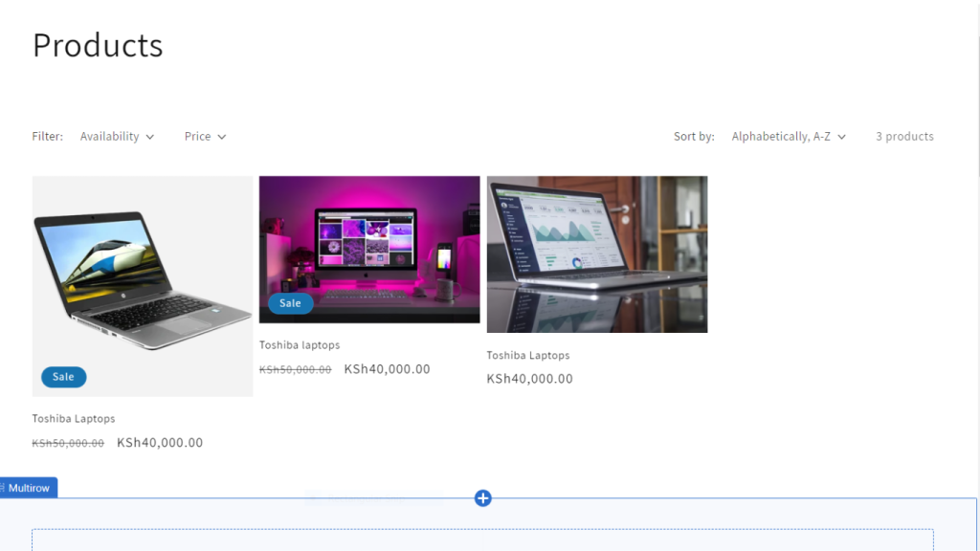This screenshot has height=551, width=980.
Task: Click the '3 products' count text
Action: tap(904, 136)
